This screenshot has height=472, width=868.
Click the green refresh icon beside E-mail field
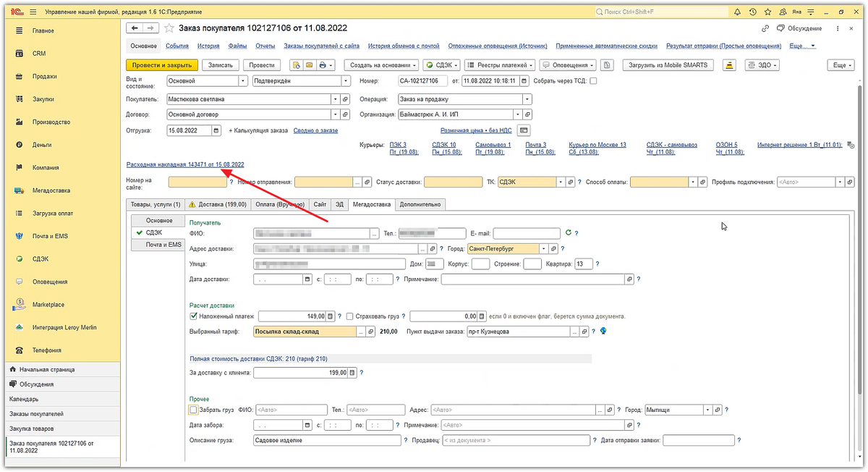(568, 233)
